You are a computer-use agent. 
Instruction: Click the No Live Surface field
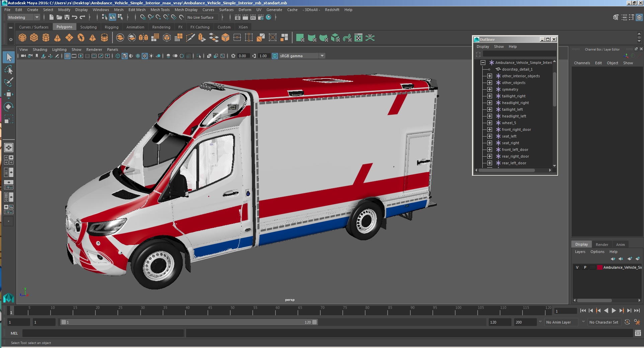pos(202,17)
